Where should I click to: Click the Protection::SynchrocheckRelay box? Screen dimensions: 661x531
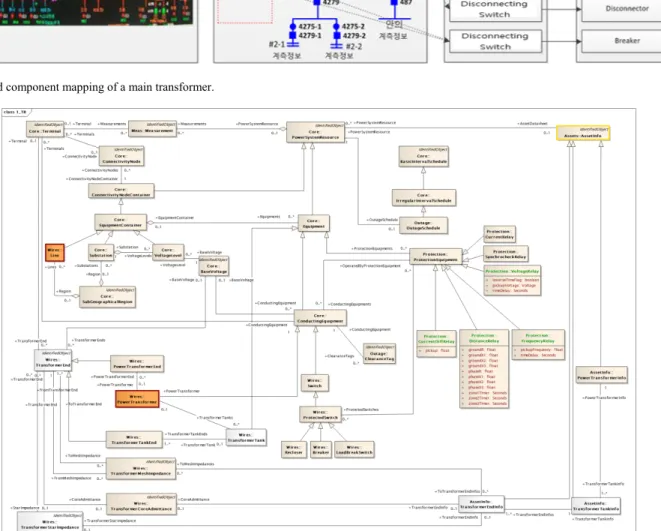pos(505,254)
